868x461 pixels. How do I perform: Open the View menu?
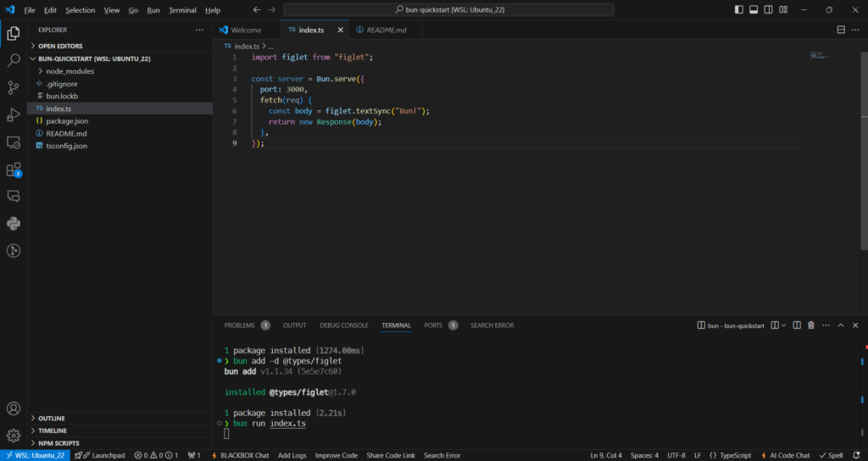tap(112, 10)
